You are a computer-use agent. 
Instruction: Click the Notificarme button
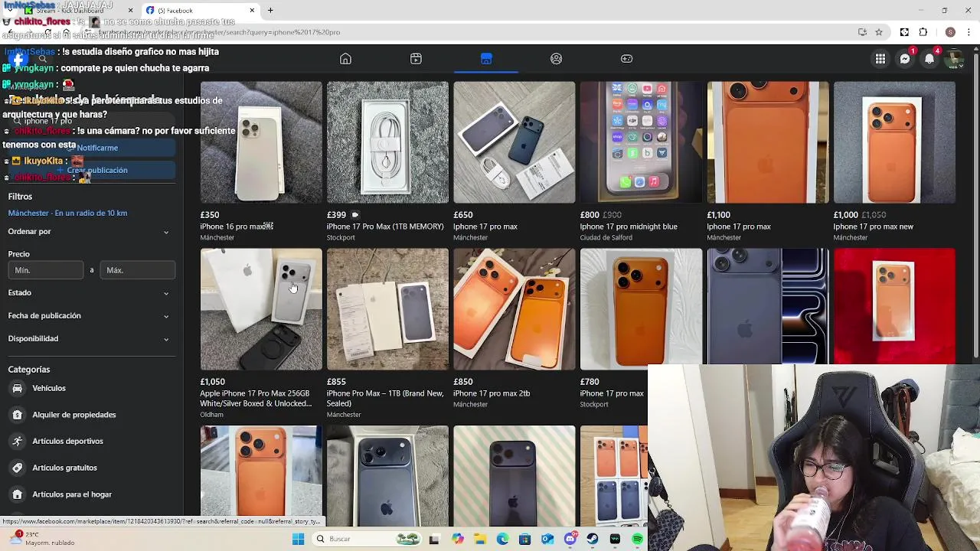pyautogui.click(x=92, y=148)
